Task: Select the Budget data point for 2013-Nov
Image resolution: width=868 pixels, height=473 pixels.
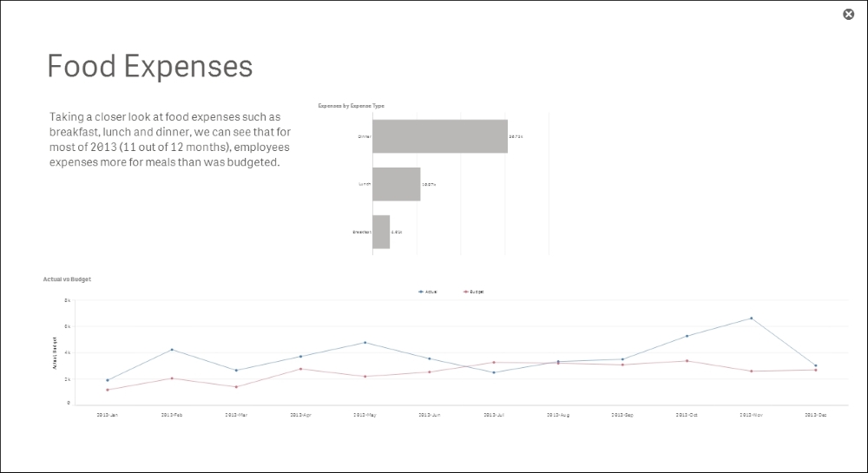Action: (x=751, y=371)
